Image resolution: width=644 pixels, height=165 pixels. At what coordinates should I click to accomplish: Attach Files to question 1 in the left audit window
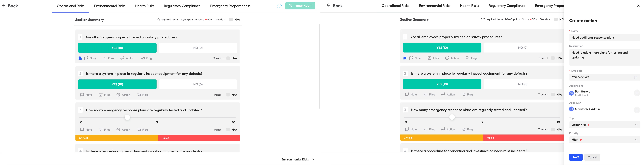[108, 58]
